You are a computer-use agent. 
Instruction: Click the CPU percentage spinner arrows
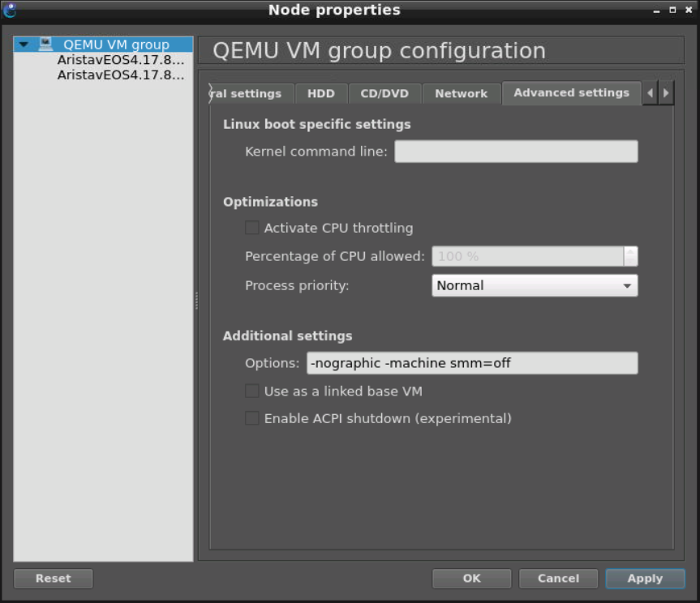coord(630,256)
